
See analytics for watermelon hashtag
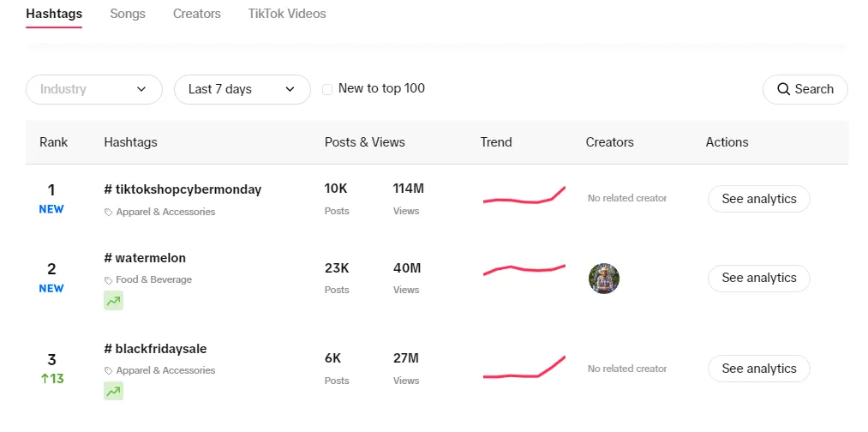pos(758,278)
